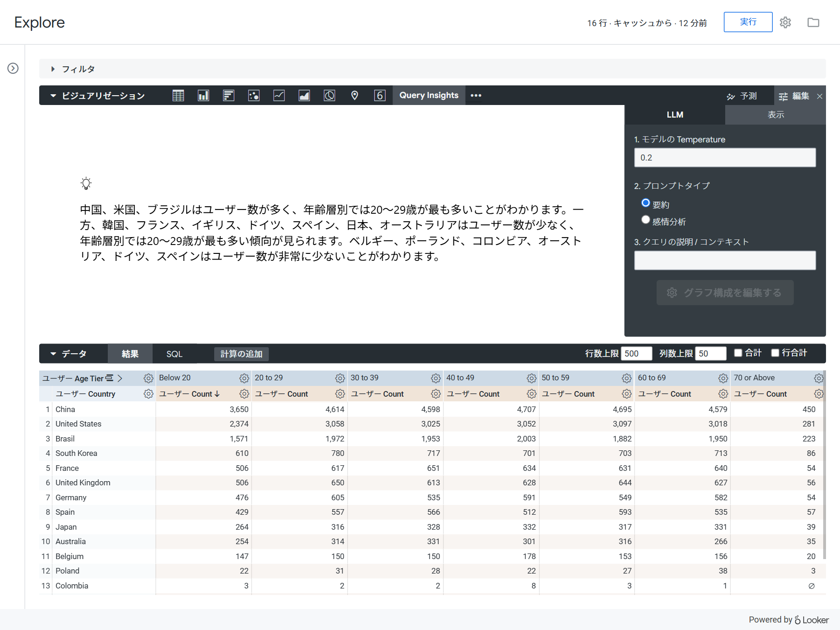Select the map visualization icon
840x630 pixels.
pyautogui.click(x=355, y=96)
